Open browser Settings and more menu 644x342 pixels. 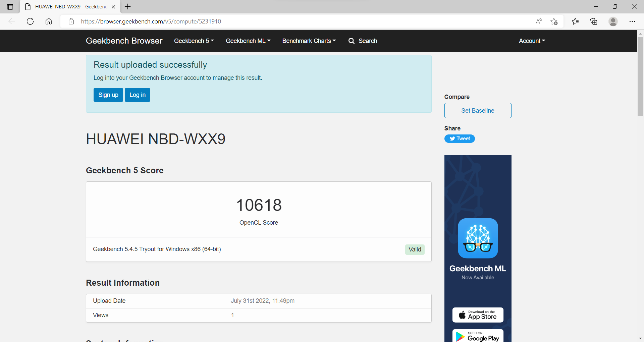coord(632,21)
